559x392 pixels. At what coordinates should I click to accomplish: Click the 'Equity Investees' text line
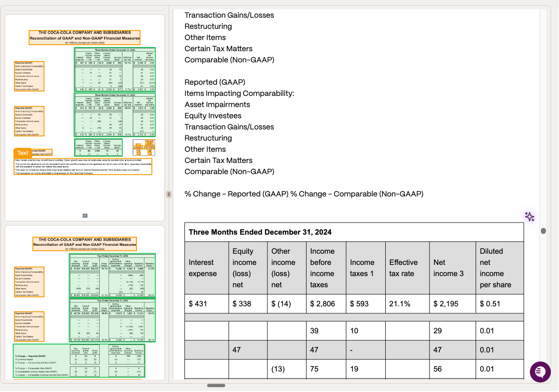[213, 115]
